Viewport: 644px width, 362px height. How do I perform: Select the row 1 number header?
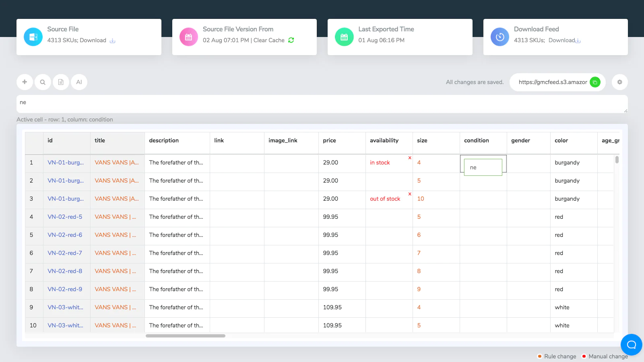tap(34, 163)
